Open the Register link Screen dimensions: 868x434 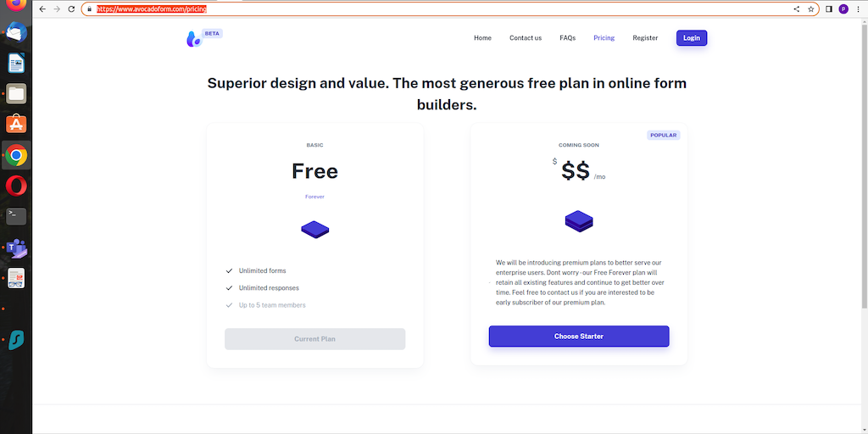pos(645,38)
